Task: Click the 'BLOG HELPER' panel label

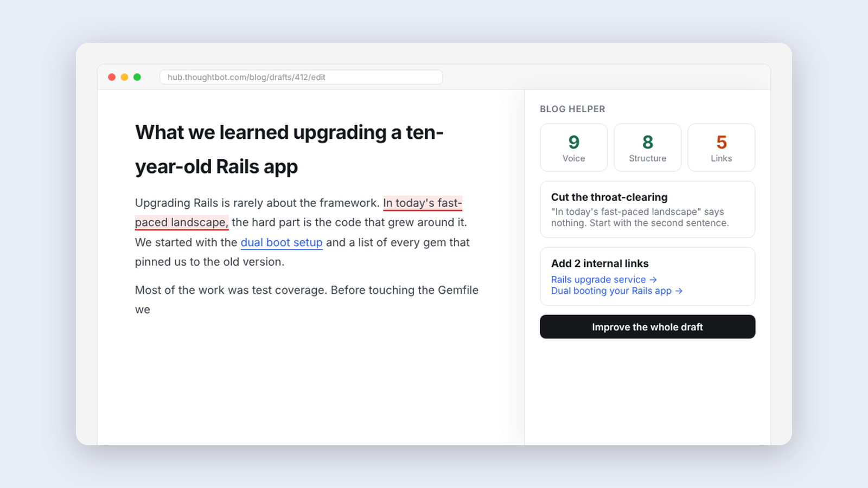Action: click(572, 109)
